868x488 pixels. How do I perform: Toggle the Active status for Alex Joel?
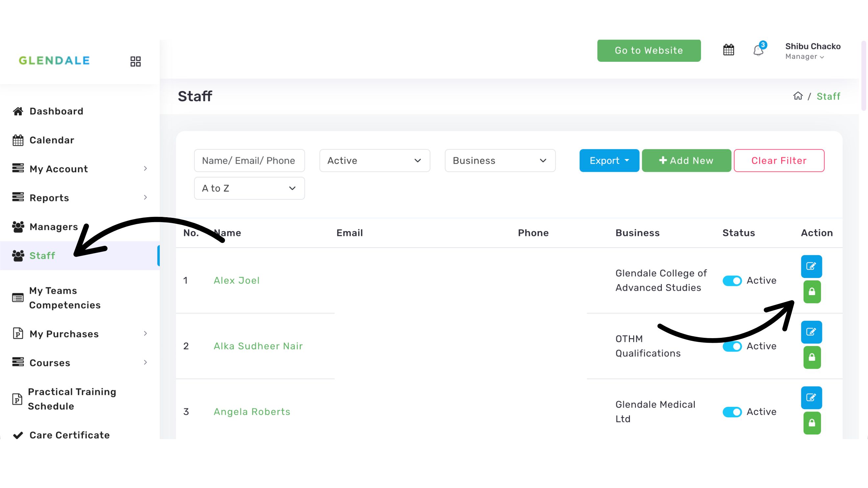732,281
